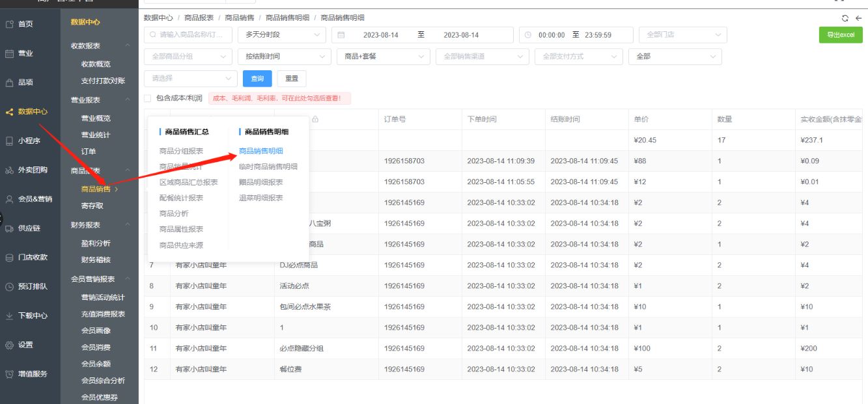The width and height of the screenshot is (868, 404).
Task: Click the 设置 gear icon
Action: click(x=9, y=345)
